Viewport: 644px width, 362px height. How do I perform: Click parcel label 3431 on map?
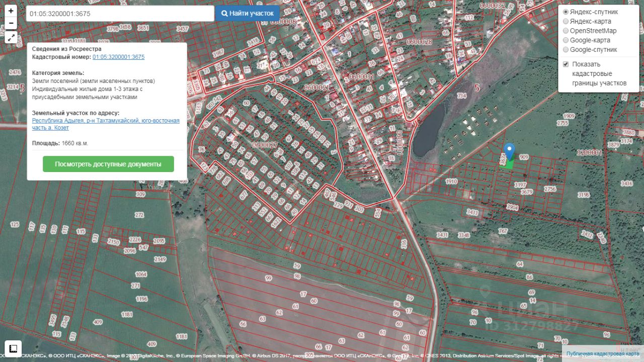442,235
